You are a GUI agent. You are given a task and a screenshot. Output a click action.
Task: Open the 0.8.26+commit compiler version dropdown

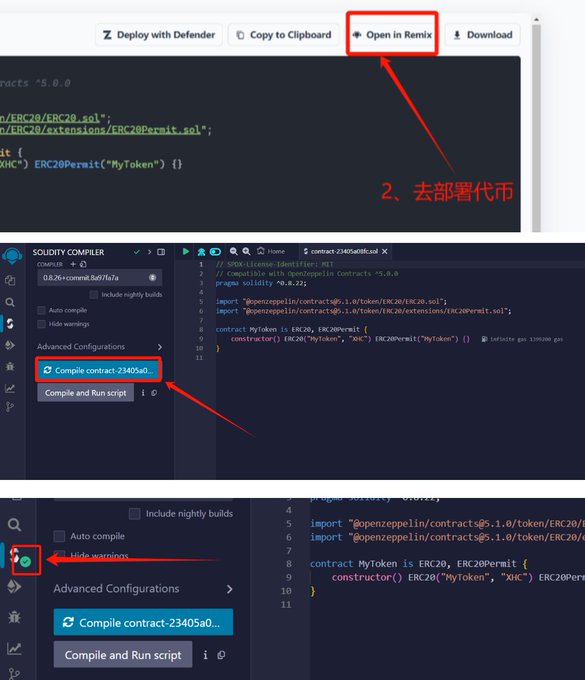click(x=99, y=278)
